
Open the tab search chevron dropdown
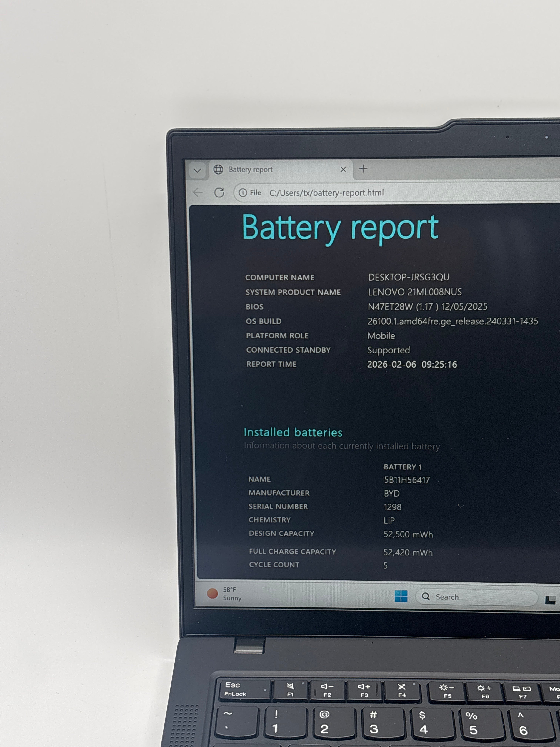tap(197, 171)
